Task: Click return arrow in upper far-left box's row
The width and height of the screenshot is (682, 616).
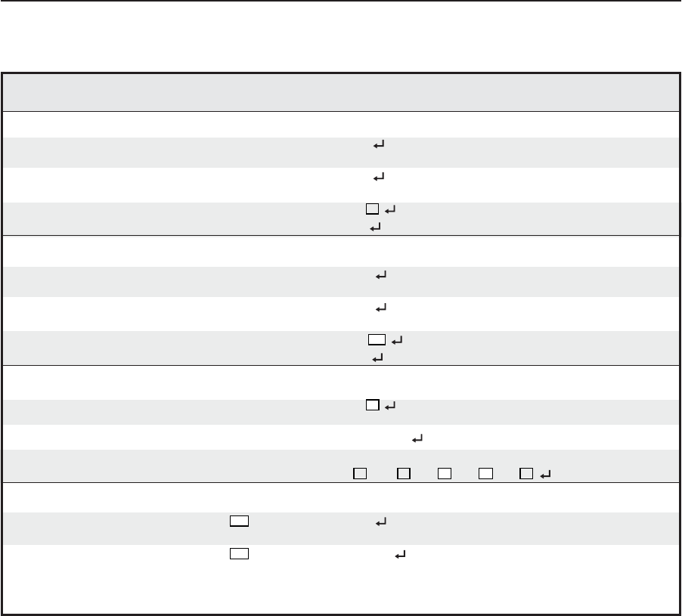Action: pyautogui.click(x=380, y=522)
